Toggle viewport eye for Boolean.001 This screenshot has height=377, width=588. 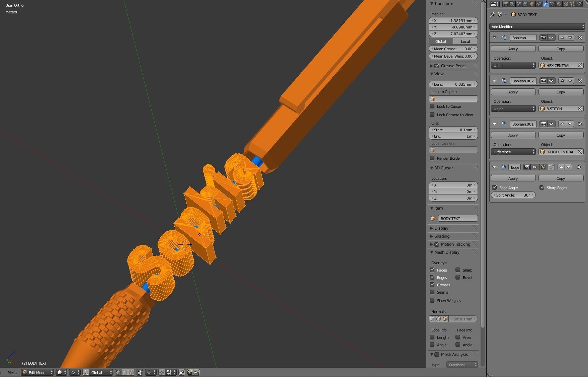(551, 124)
